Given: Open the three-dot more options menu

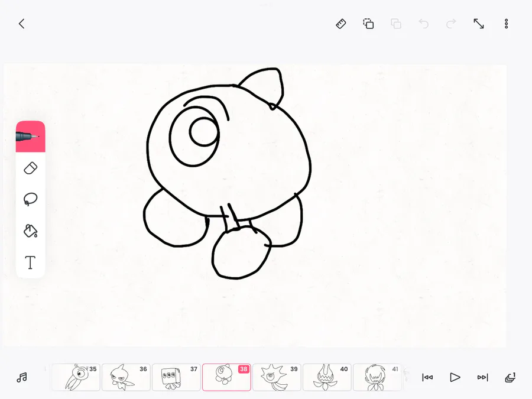Looking at the screenshot, I should pos(506,24).
